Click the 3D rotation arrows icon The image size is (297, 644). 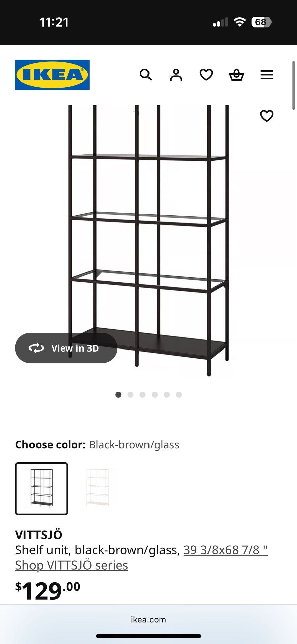(37, 348)
